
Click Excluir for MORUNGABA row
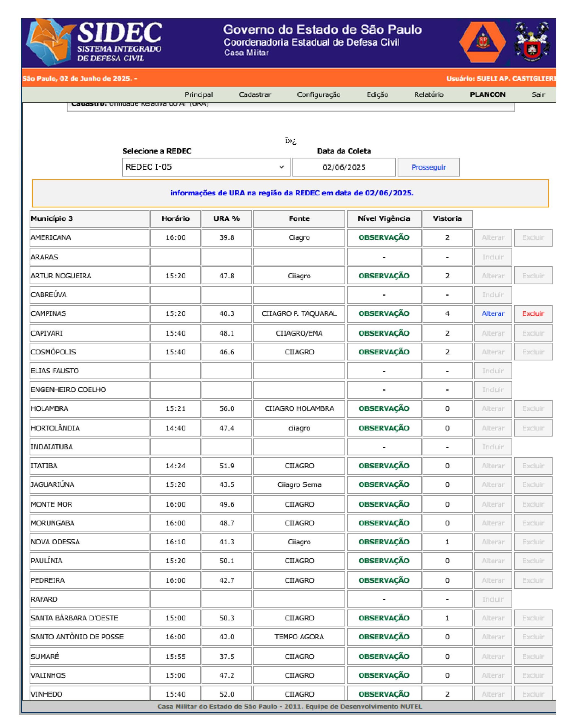click(x=533, y=523)
